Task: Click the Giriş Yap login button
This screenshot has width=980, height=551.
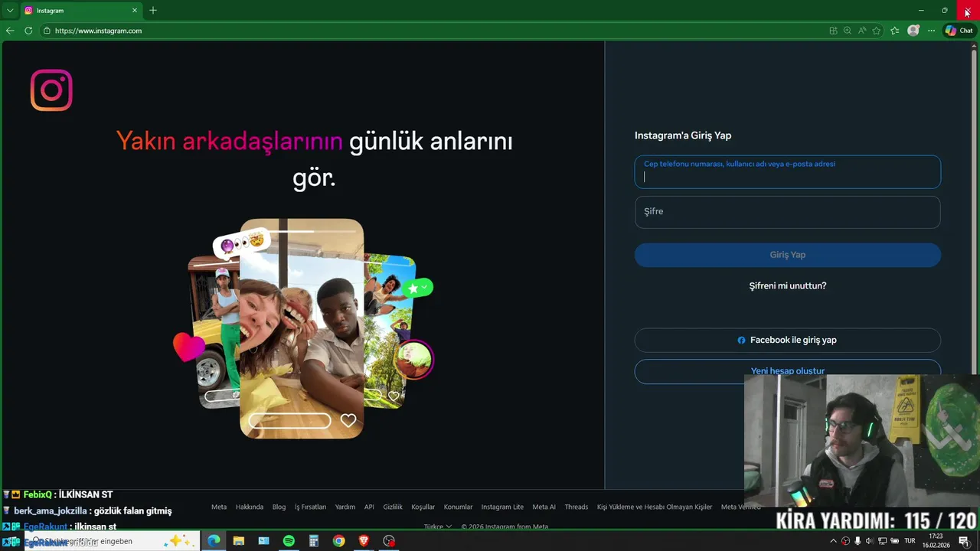Action: click(x=787, y=255)
